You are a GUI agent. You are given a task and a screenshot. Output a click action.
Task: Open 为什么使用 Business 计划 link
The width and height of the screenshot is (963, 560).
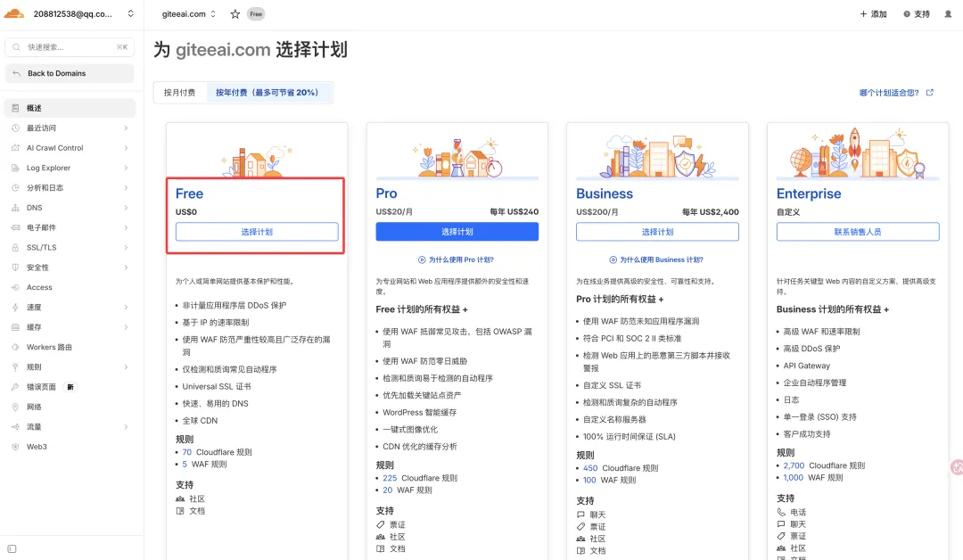click(x=656, y=259)
